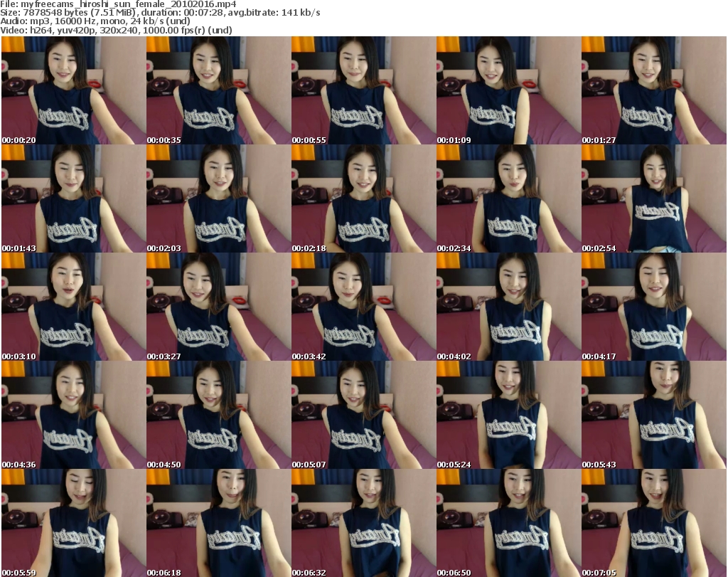Select the 'Video: h264, yuv420p' line
Viewport: 728px width, 577px height.
click(x=116, y=30)
